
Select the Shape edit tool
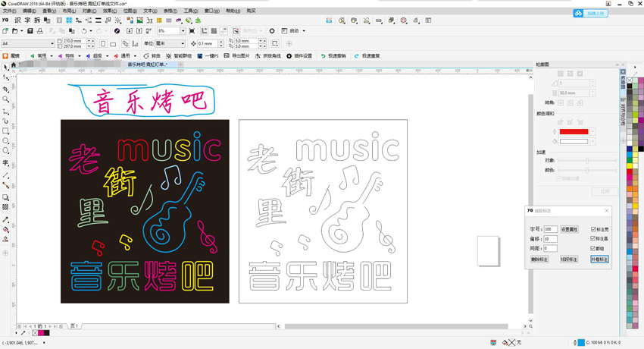coord(5,77)
